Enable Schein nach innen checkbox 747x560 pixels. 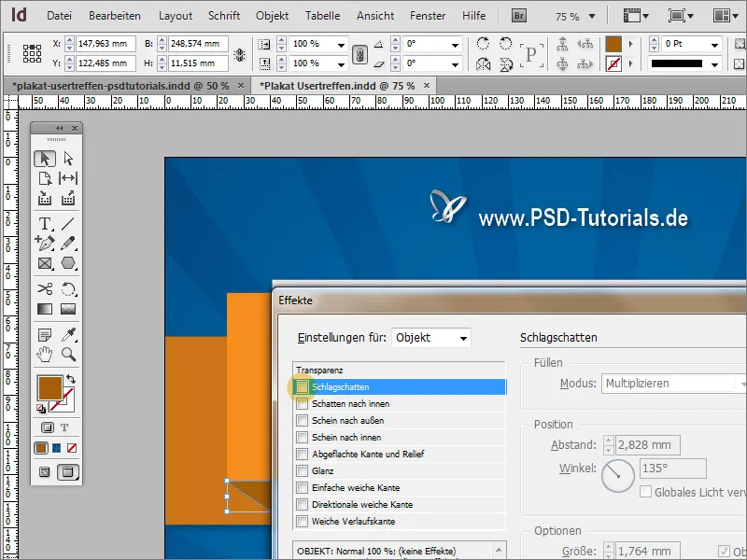coord(302,437)
